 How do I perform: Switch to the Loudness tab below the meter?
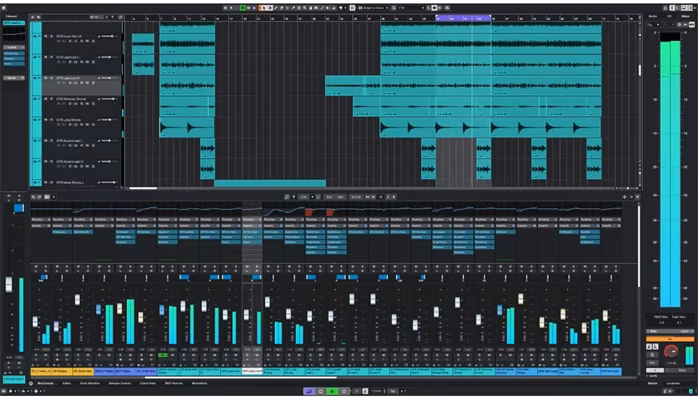pyautogui.click(x=673, y=383)
